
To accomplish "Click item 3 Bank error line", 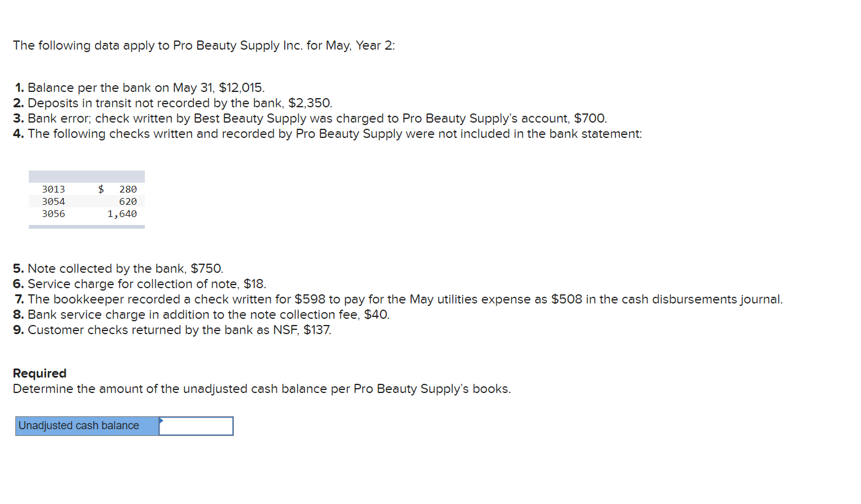I will 310,118.
